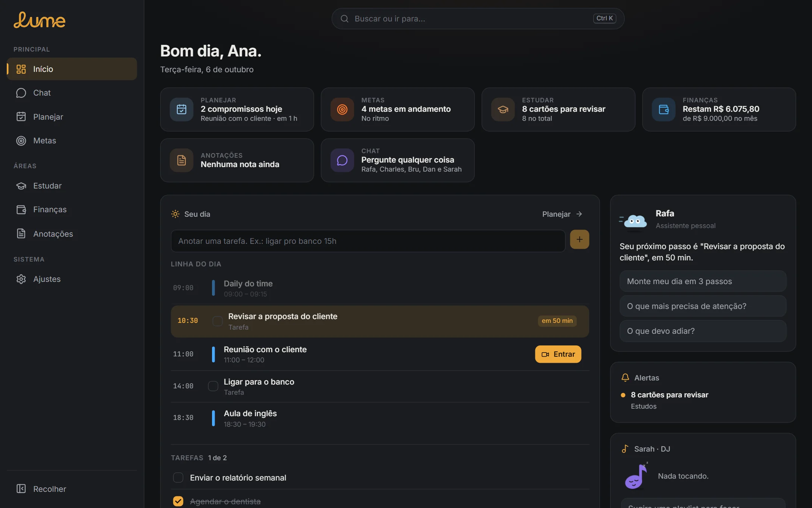The width and height of the screenshot is (812, 508).
Task: Check Enviar o relatório semanal task
Action: tap(178, 478)
